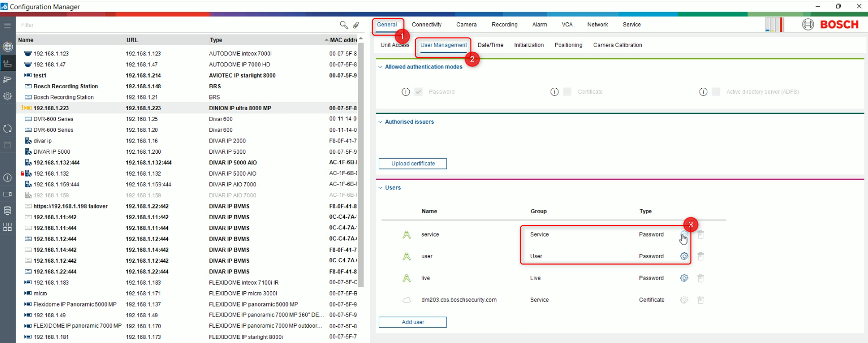Click the search magnifier icon by Filter
This screenshot has height=343, width=868.
click(x=344, y=25)
